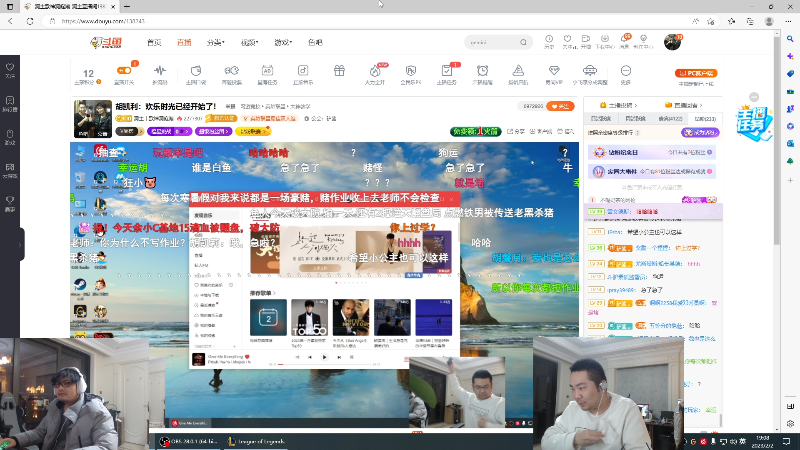This screenshot has width=800, height=450.
Task: Open League of Legends taskbar item
Action: pos(257,441)
